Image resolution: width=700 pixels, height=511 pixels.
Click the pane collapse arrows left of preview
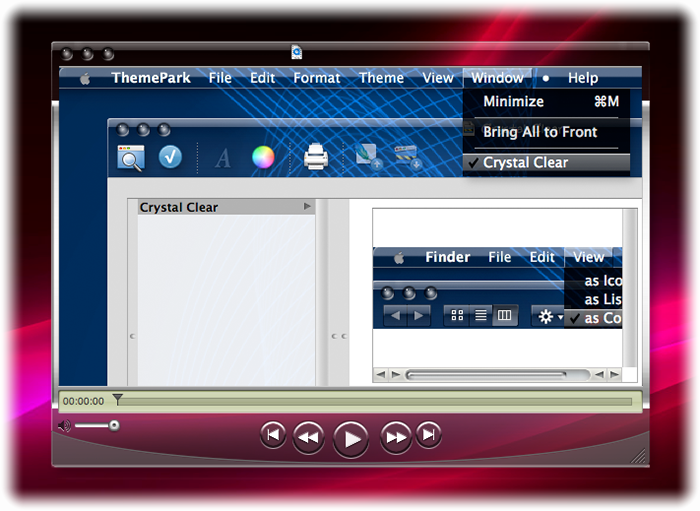(339, 337)
